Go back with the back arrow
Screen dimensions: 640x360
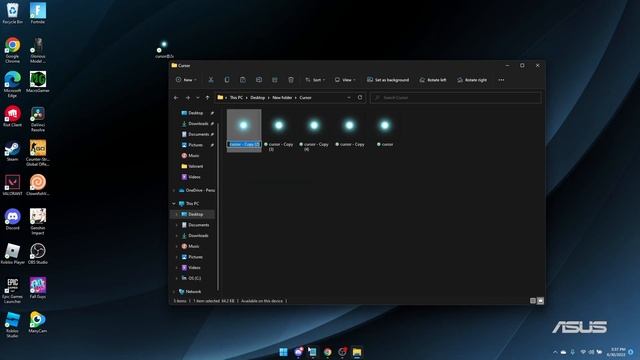coord(176,98)
